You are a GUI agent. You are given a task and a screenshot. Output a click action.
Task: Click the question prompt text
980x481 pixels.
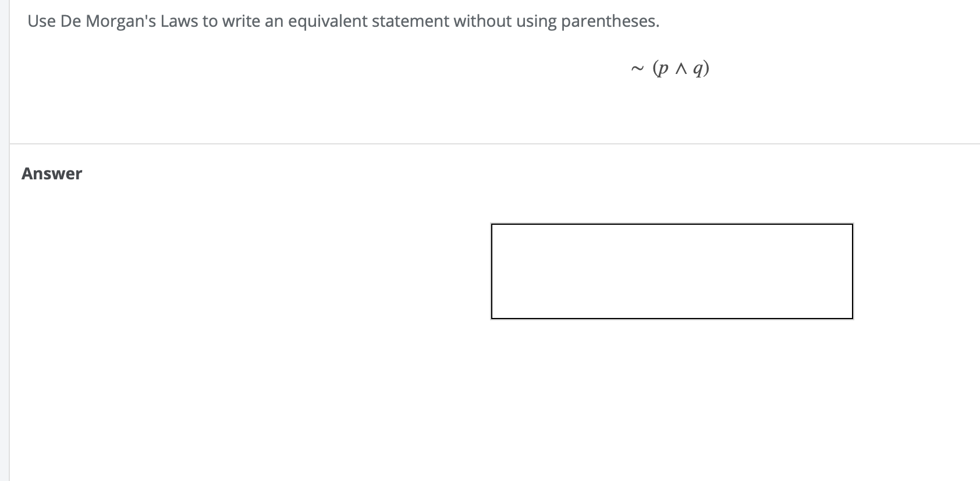point(343,21)
